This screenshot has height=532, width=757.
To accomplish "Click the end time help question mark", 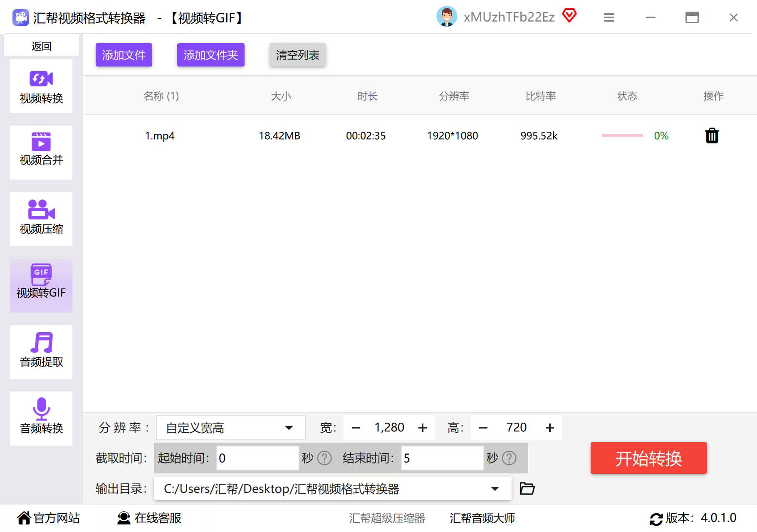I will point(509,458).
